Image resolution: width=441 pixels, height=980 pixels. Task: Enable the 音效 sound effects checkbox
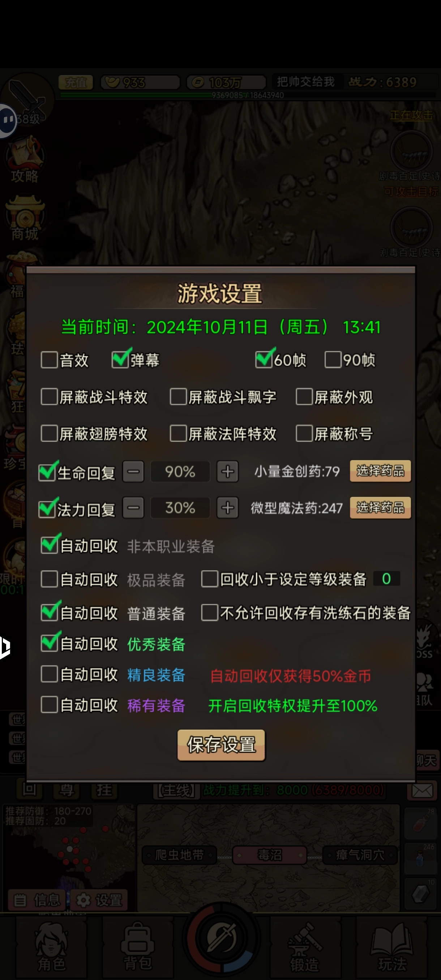click(x=49, y=360)
